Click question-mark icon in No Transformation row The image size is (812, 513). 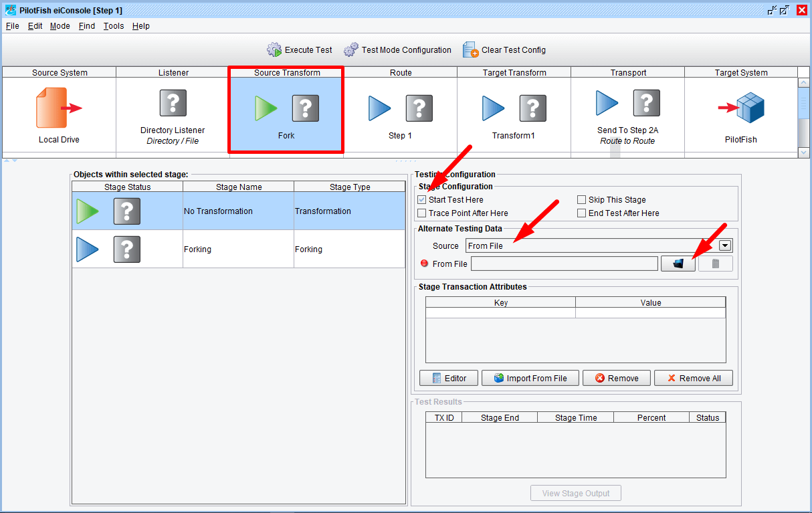126,211
